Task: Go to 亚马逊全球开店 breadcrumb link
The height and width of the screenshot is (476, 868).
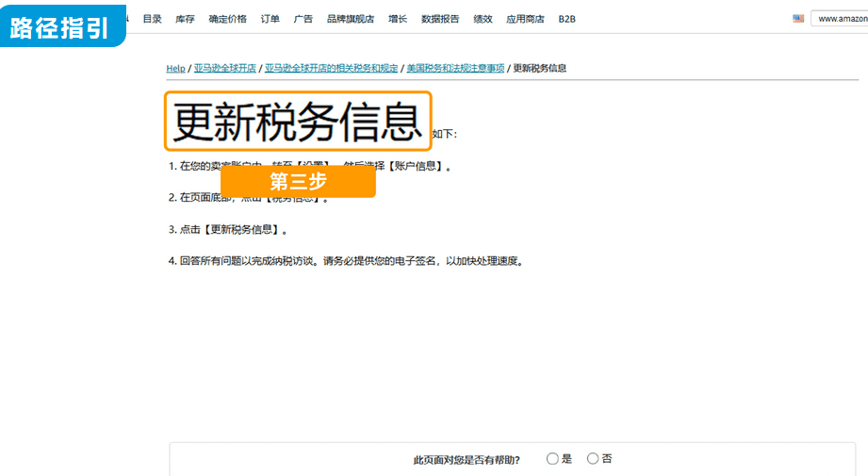Action: [x=224, y=68]
